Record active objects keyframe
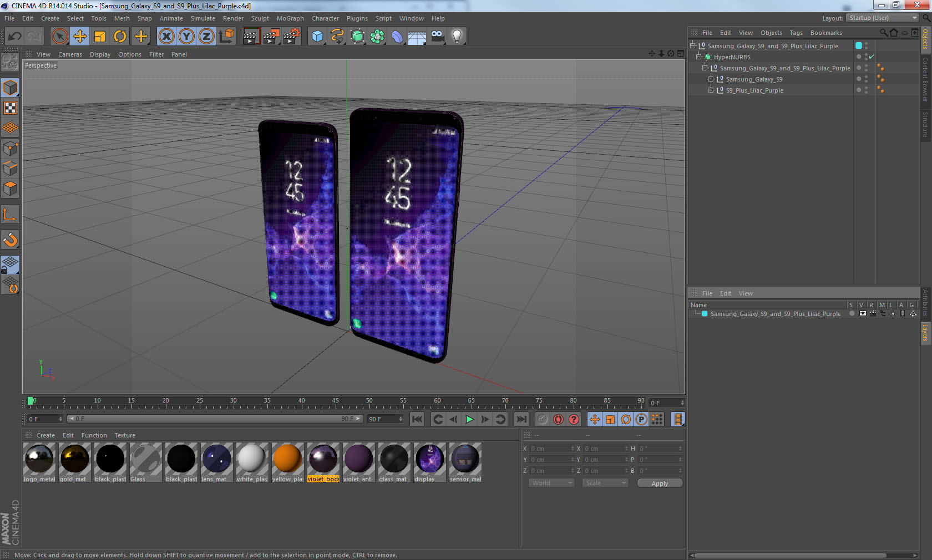The image size is (932, 560). pyautogui.click(x=543, y=419)
